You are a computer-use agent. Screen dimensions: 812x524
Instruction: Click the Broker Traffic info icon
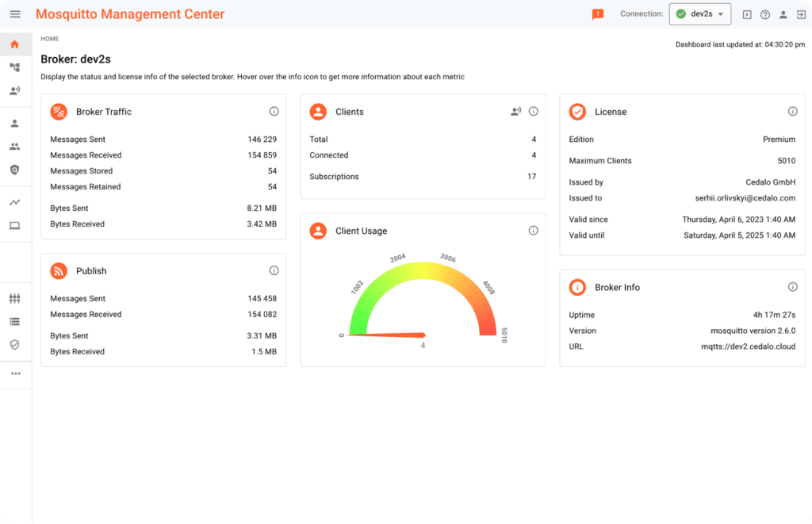tap(274, 111)
